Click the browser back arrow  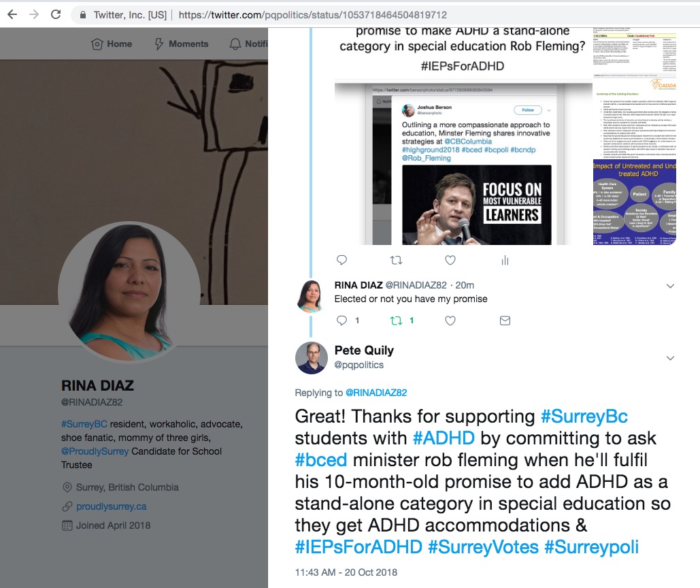(x=12, y=15)
